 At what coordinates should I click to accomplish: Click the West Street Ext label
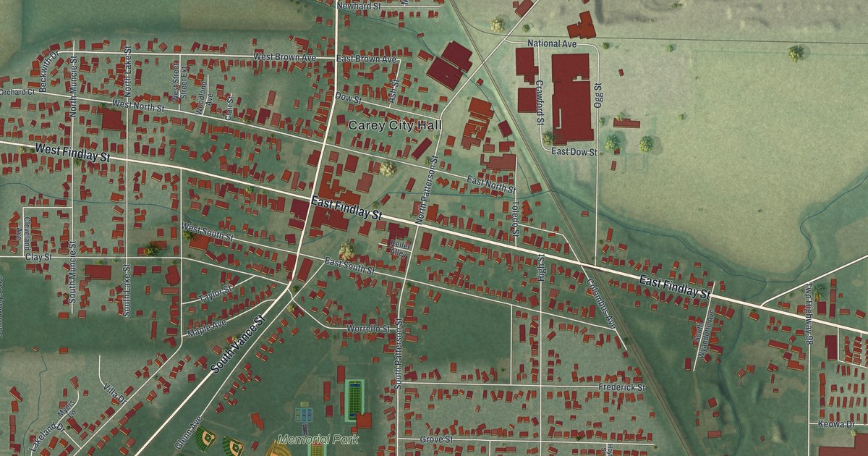click(x=179, y=81)
